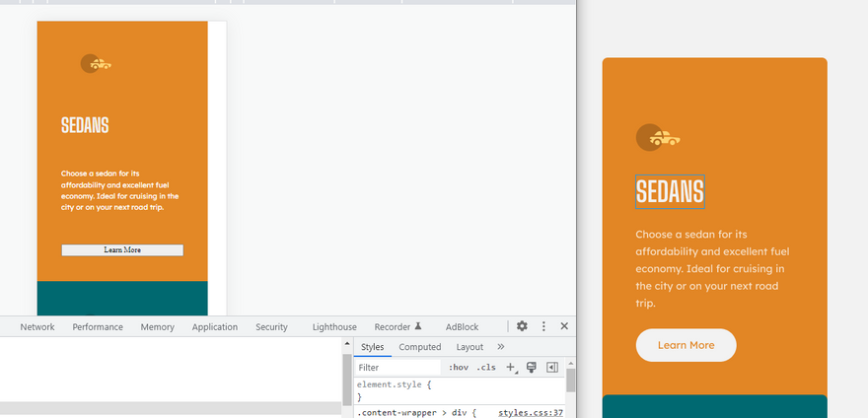The width and height of the screenshot is (868, 418).
Task: Click the rounded Learn More button
Action: click(x=686, y=345)
